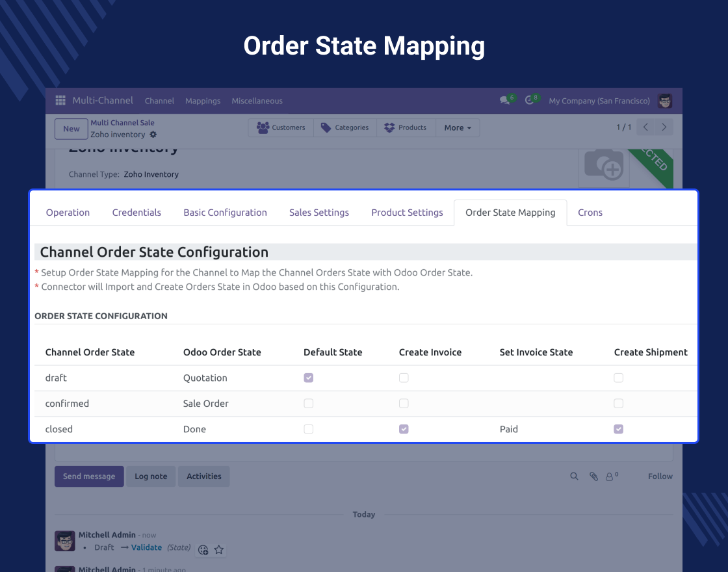Viewport: 728px width, 572px height.
Task: Open company switcher My Company (San Francisco)
Action: coord(599,101)
